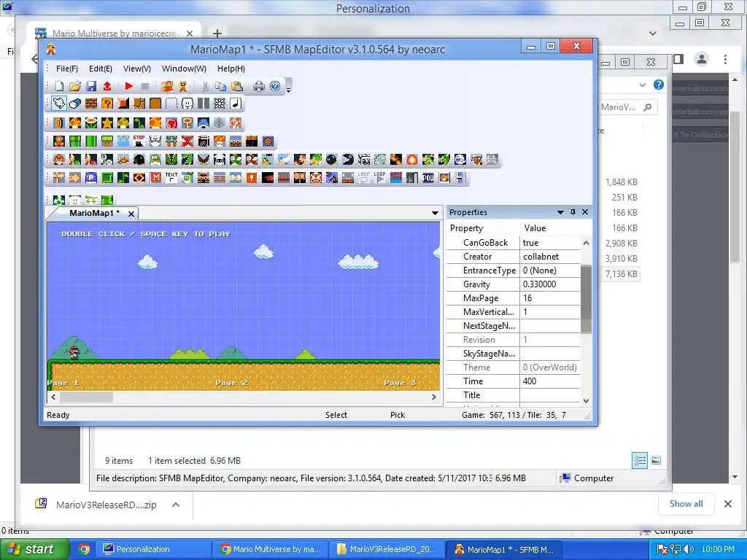
Task: Select the Chain Chomp enemy
Action: pyautogui.click(x=348, y=160)
